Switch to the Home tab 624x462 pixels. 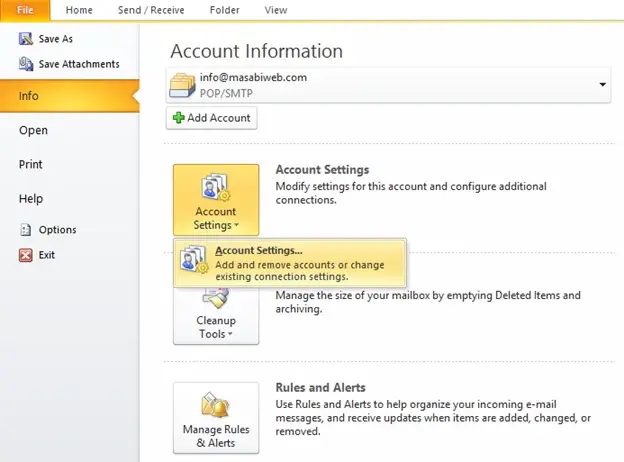click(79, 10)
